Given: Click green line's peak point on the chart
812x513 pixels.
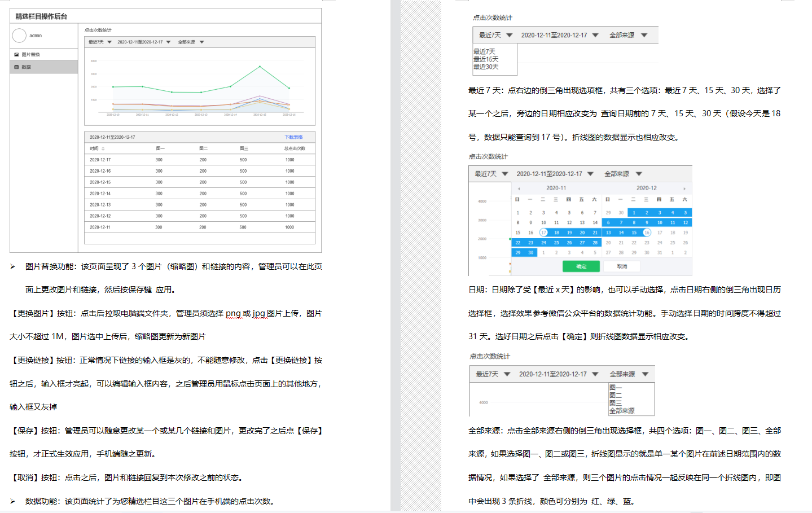Looking at the screenshot, I should [260, 67].
